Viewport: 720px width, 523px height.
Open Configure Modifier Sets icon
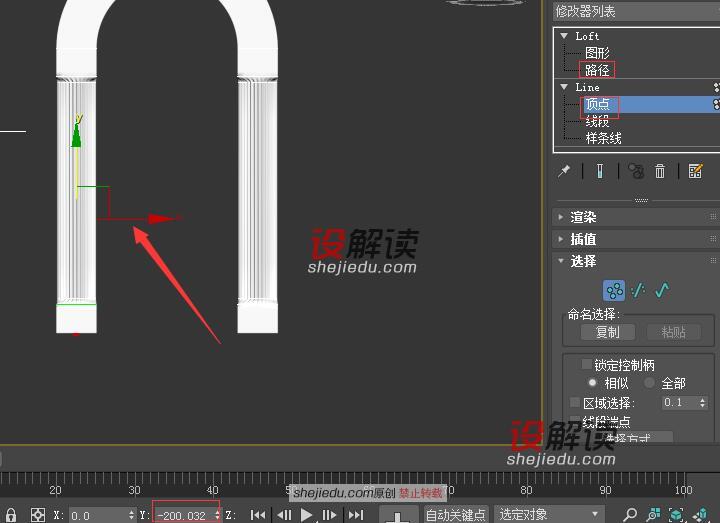695,171
